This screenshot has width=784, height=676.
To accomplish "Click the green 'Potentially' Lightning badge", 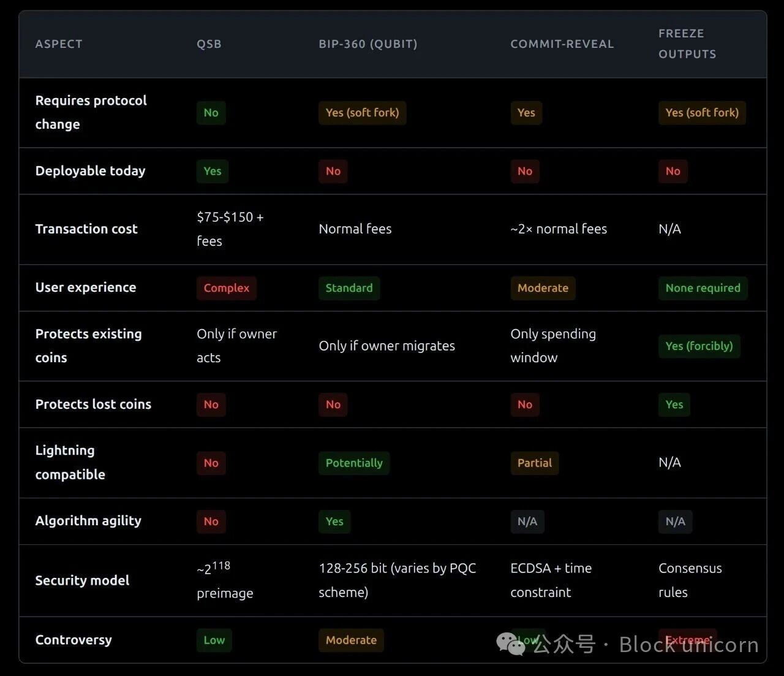I will tap(353, 463).
